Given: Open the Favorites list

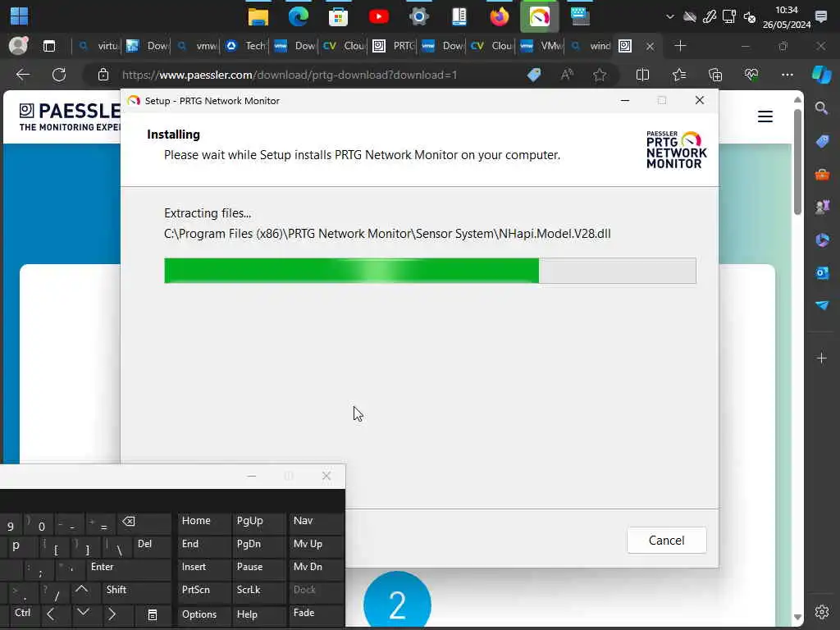Looking at the screenshot, I should click(x=678, y=75).
